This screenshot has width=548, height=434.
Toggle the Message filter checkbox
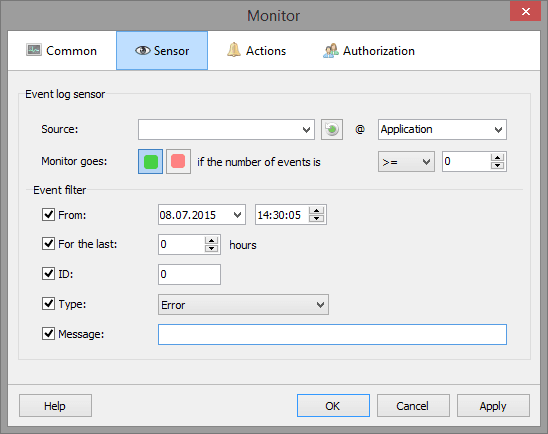(x=48, y=334)
